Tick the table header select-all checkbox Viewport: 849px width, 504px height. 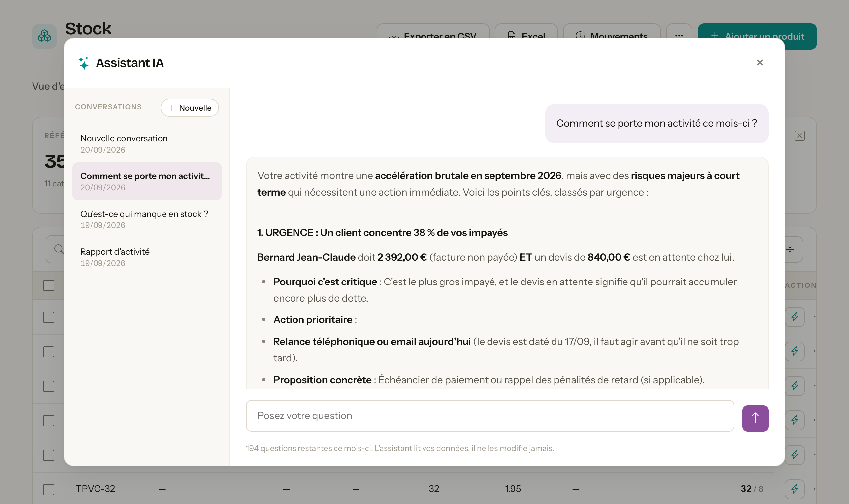click(x=49, y=285)
